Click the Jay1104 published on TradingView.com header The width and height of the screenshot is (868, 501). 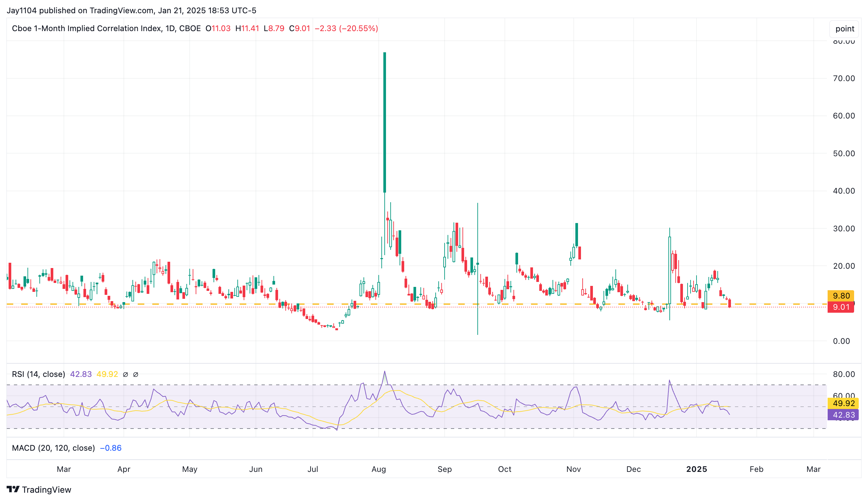tap(131, 10)
